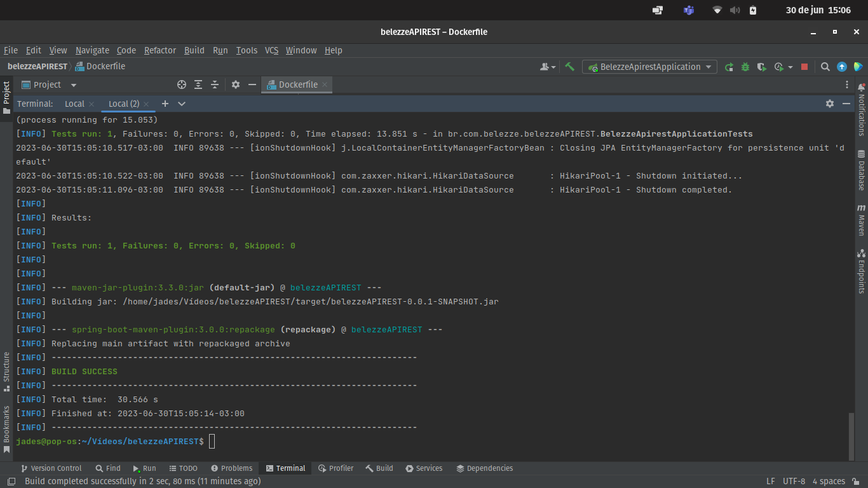Open the Wi-Fi network tray icon
The width and height of the screenshot is (868, 488).
(x=717, y=10)
